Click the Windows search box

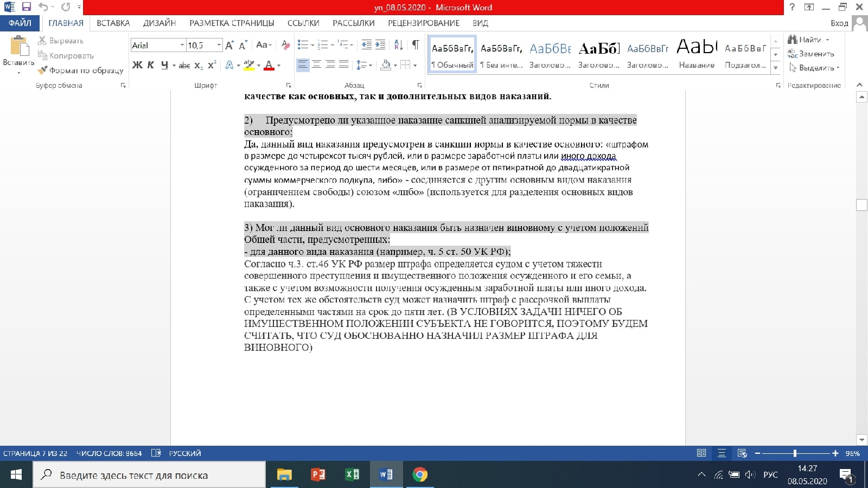149,475
